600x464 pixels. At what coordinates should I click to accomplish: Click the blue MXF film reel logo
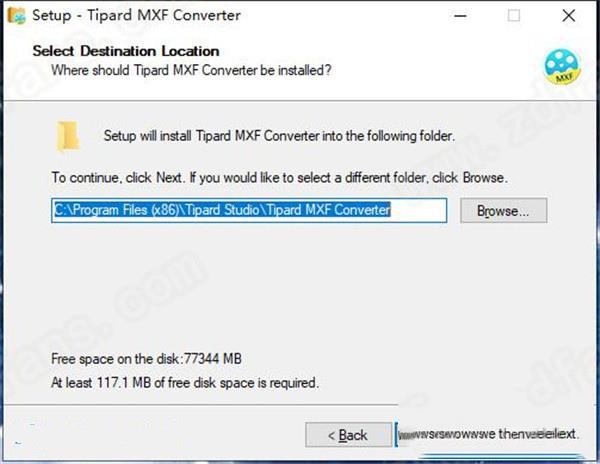[562, 67]
